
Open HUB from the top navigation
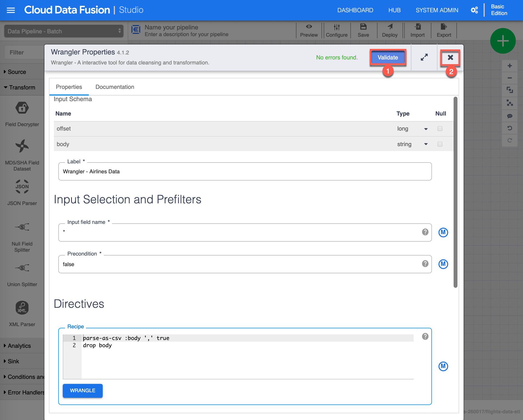pyautogui.click(x=394, y=10)
